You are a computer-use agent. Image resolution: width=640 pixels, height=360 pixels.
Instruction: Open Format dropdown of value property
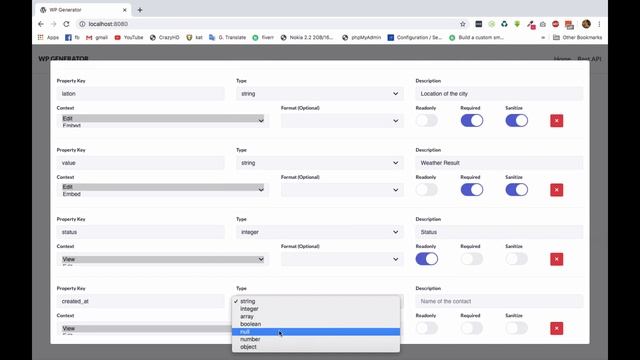[342, 190]
